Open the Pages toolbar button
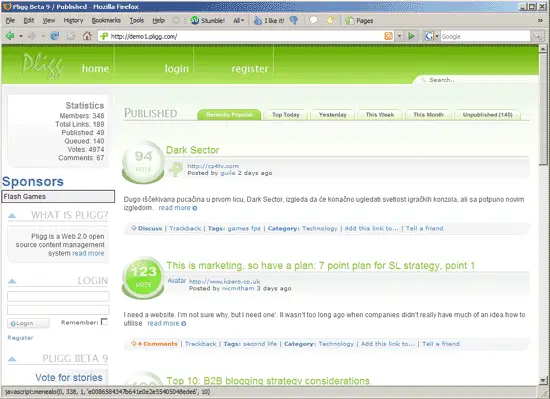Image resolution: width=550 pixels, height=399 pixels. click(x=359, y=21)
